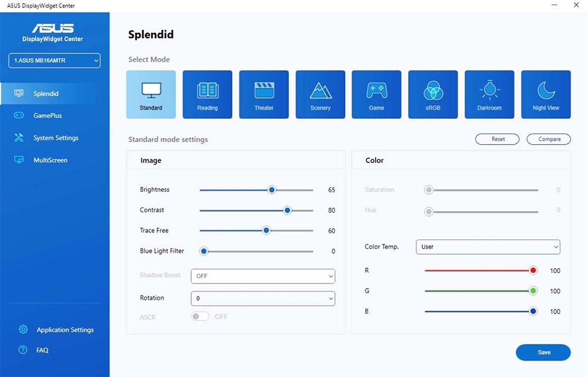
Task: Click the Trace Free slider handle
Action: click(266, 231)
